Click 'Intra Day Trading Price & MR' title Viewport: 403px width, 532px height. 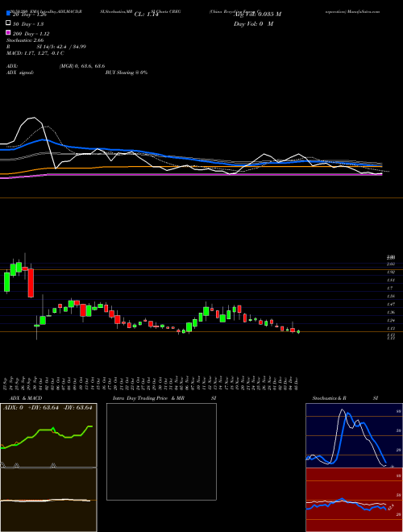pos(148,398)
